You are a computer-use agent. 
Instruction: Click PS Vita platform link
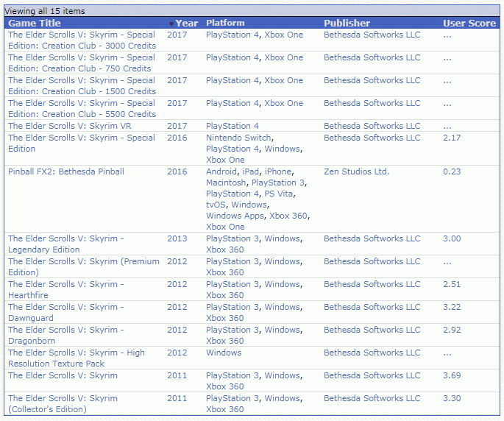pyautogui.click(x=279, y=194)
